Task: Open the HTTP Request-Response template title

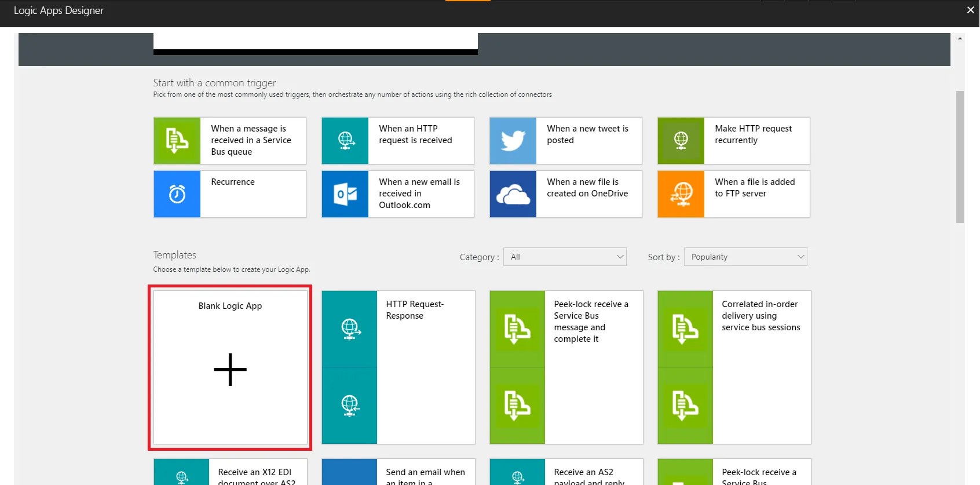Action: tap(415, 310)
